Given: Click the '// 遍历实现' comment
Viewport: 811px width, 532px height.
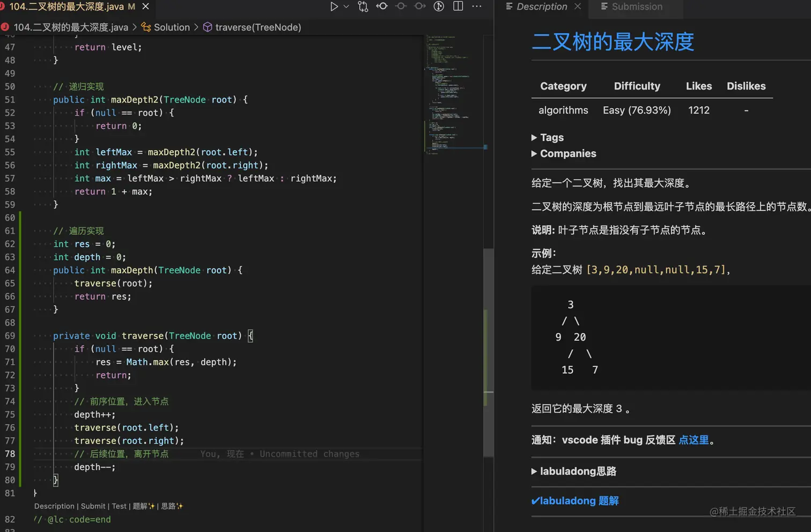Looking at the screenshot, I should tap(78, 231).
